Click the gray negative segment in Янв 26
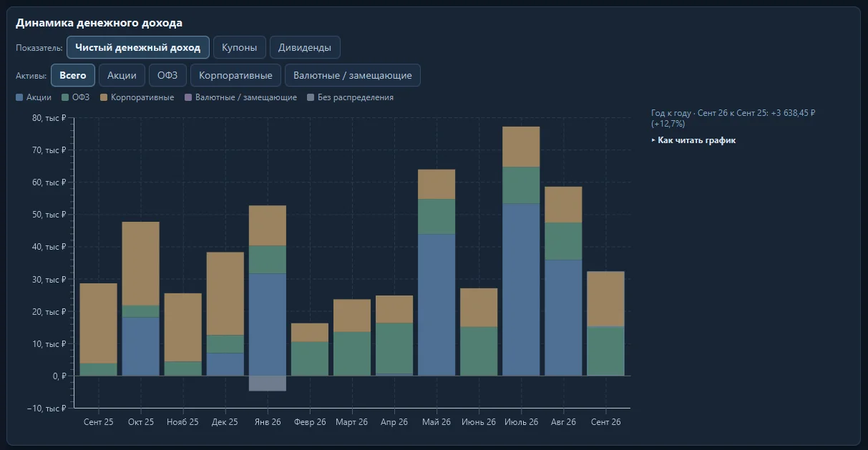 pos(267,383)
